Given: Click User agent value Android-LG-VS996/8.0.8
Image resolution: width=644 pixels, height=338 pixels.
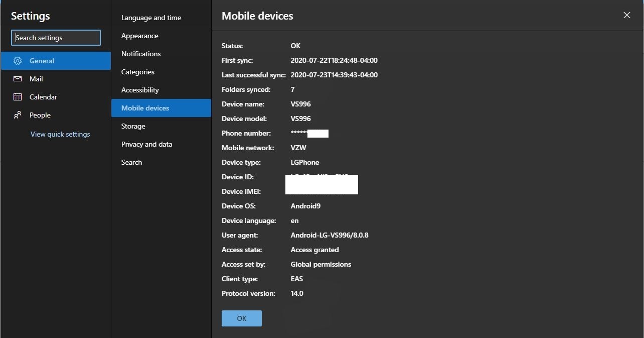Looking at the screenshot, I should [x=330, y=235].
